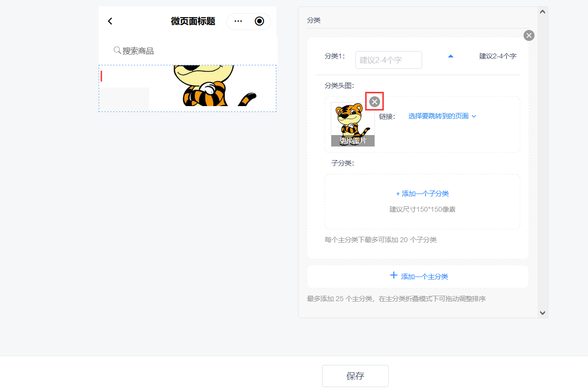The image size is (588, 389).
Task: Click 添加一个子分类 link
Action: pos(422,194)
